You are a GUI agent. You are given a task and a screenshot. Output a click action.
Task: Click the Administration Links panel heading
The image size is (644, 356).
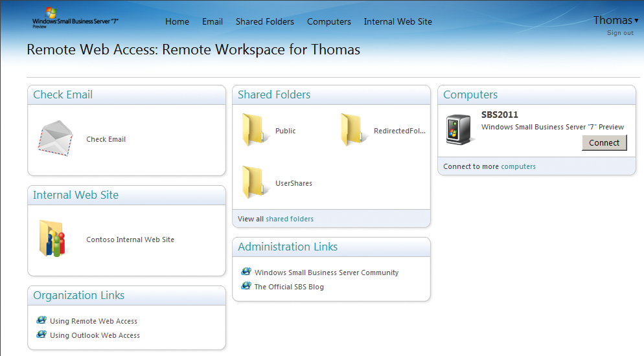click(x=288, y=247)
